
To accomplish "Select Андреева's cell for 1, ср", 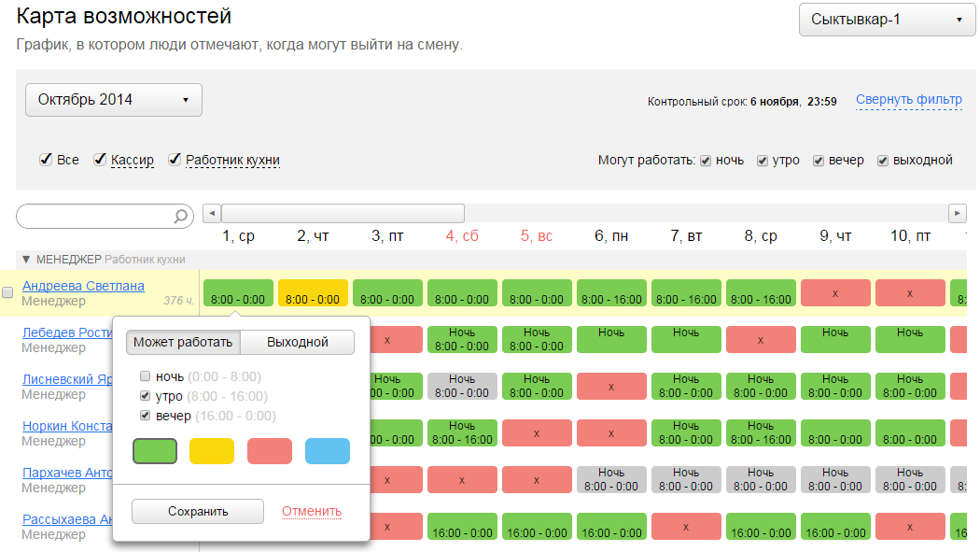I will click(x=238, y=292).
